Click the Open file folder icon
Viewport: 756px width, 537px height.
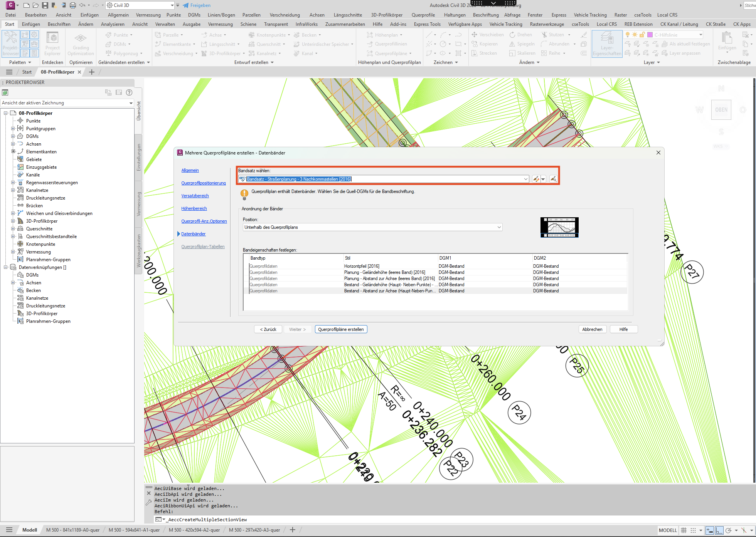point(35,5)
